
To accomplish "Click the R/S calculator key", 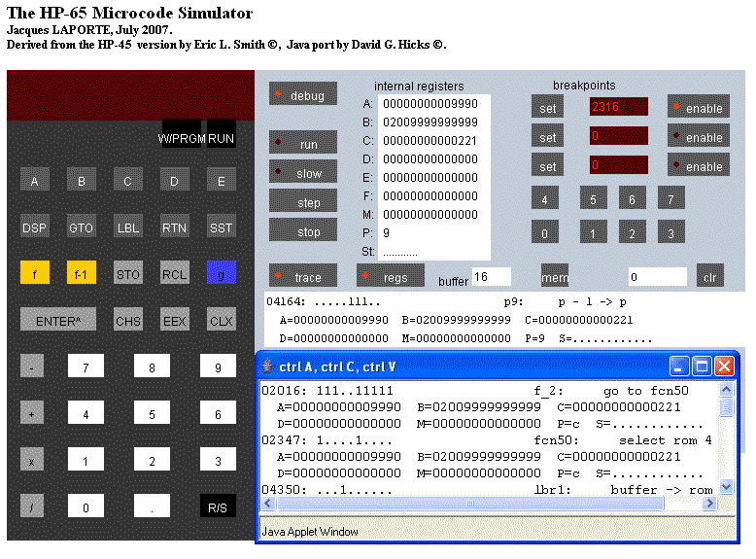I will [218, 507].
